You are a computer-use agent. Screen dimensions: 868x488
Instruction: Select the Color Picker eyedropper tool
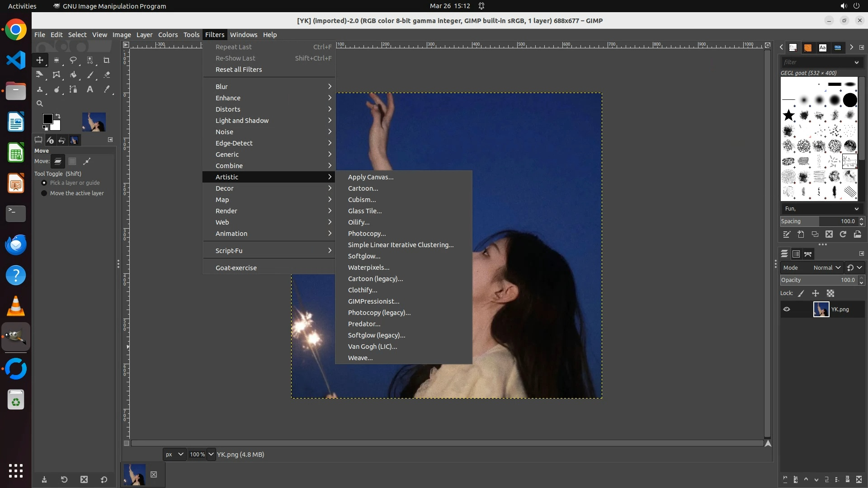pyautogui.click(x=107, y=89)
